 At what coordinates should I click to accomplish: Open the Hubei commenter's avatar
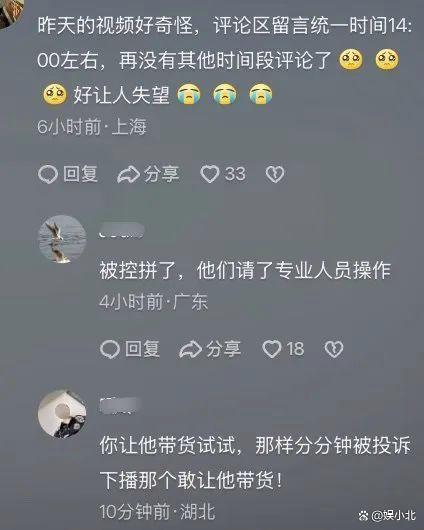point(62,414)
